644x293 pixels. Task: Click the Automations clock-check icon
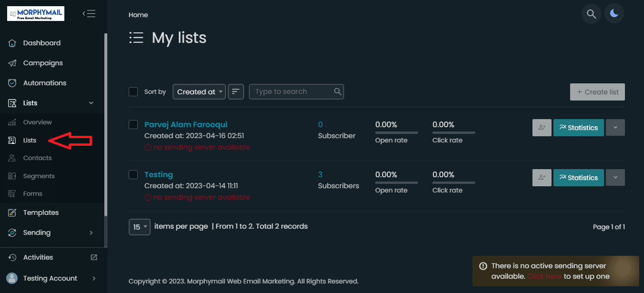(13, 83)
